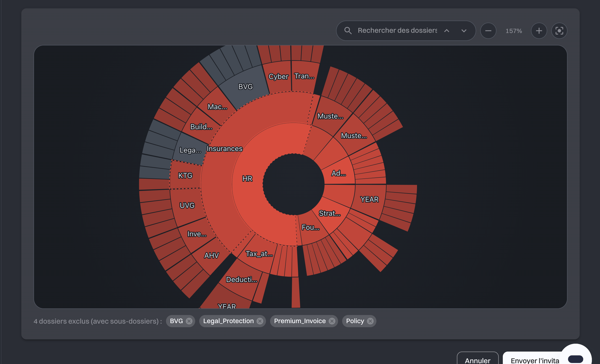The height and width of the screenshot is (364, 600).
Task: Click the YEAR segment right of Strat...
Action: point(369,200)
